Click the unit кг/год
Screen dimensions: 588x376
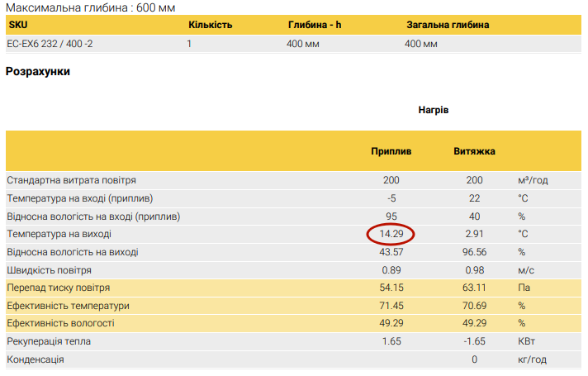coord(532,359)
